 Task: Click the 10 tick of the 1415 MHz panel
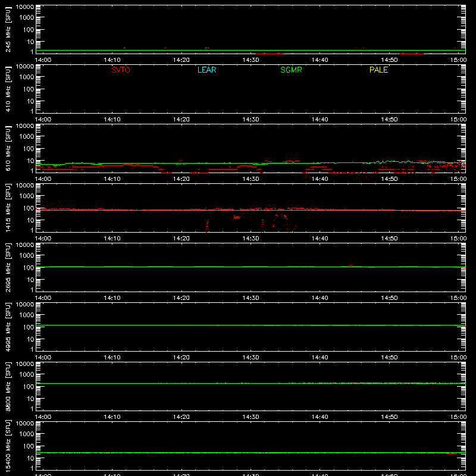30,220
